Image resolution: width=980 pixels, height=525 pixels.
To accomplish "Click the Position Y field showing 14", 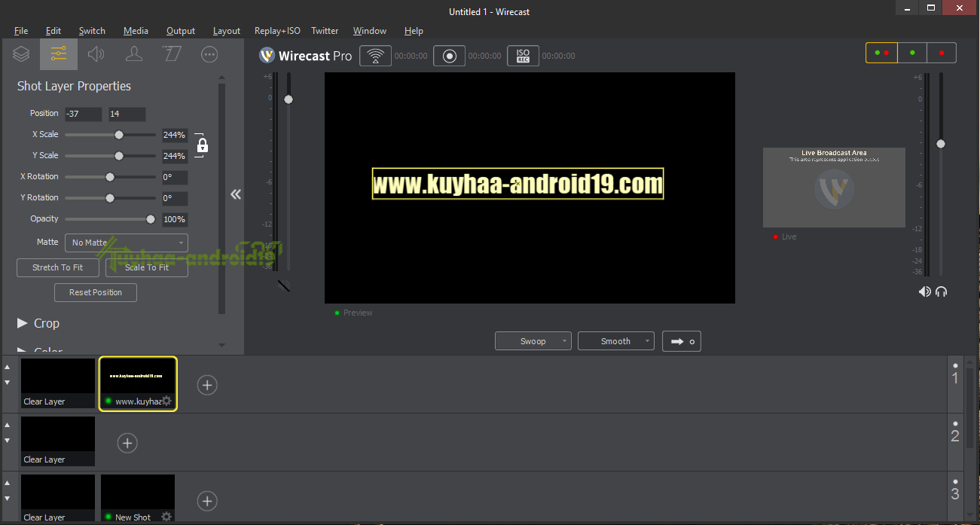I will pos(127,114).
